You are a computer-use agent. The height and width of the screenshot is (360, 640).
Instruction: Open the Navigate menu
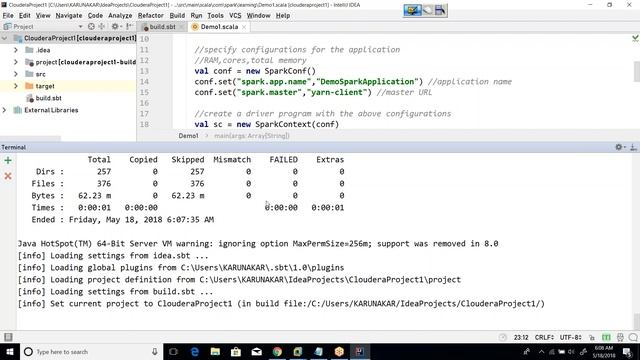click(69, 16)
